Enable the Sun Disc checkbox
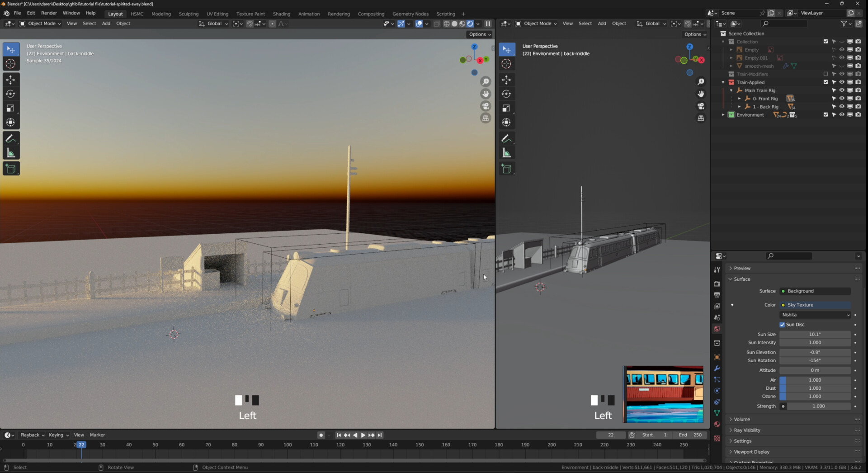This screenshot has width=868, height=473. (x=782, y=324)
